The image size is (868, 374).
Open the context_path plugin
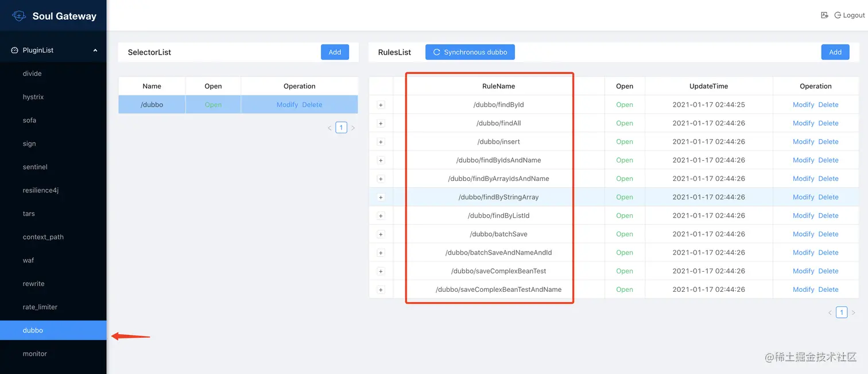[x=53, y=237]
